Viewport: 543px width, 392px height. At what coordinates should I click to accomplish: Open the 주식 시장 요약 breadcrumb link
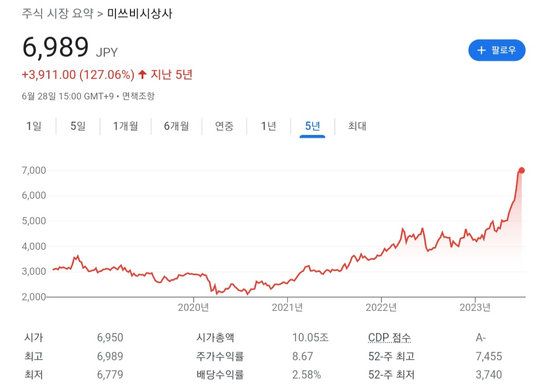58,13
